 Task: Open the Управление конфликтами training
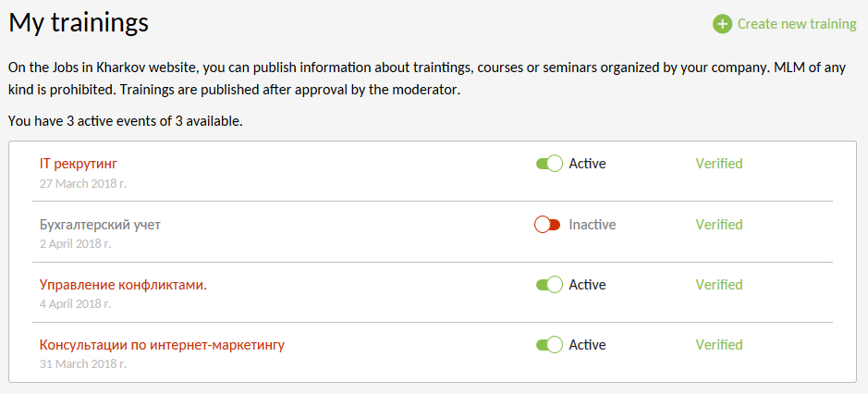[123, 285]
